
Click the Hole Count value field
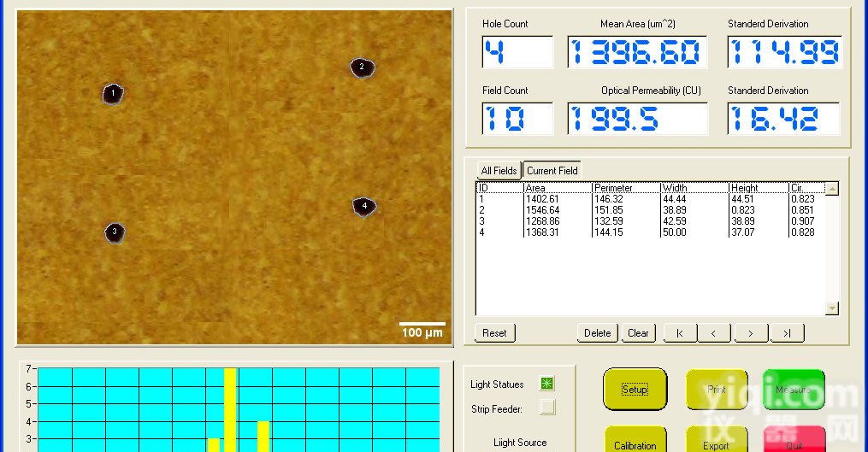click(517, 53)
